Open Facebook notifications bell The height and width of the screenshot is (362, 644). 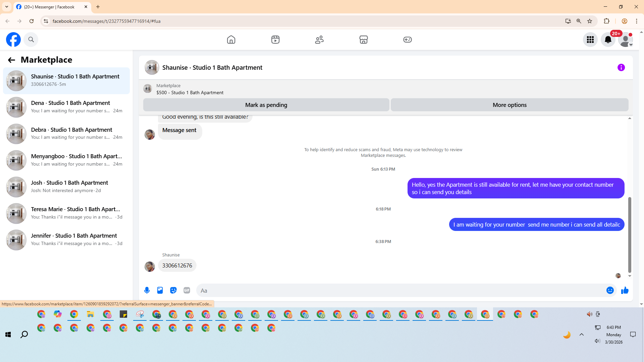(608, 40)
